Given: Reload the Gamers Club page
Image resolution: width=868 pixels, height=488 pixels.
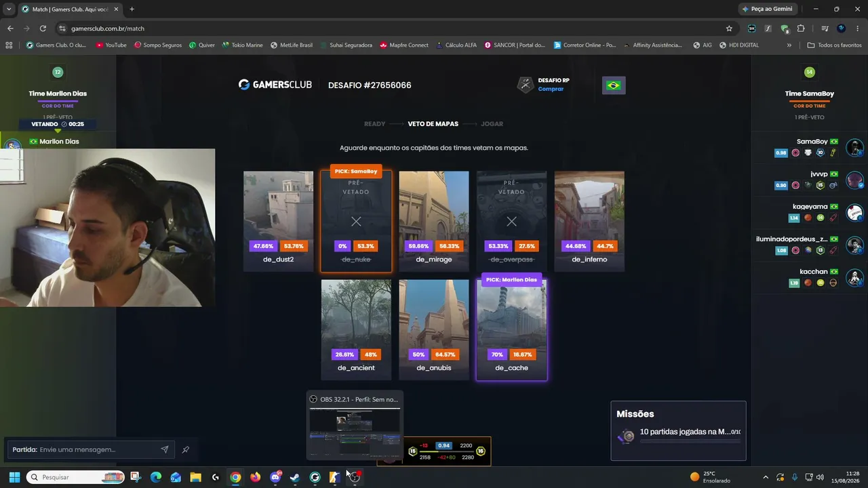Looking at the screenshot, I should [x=43, y=28].
